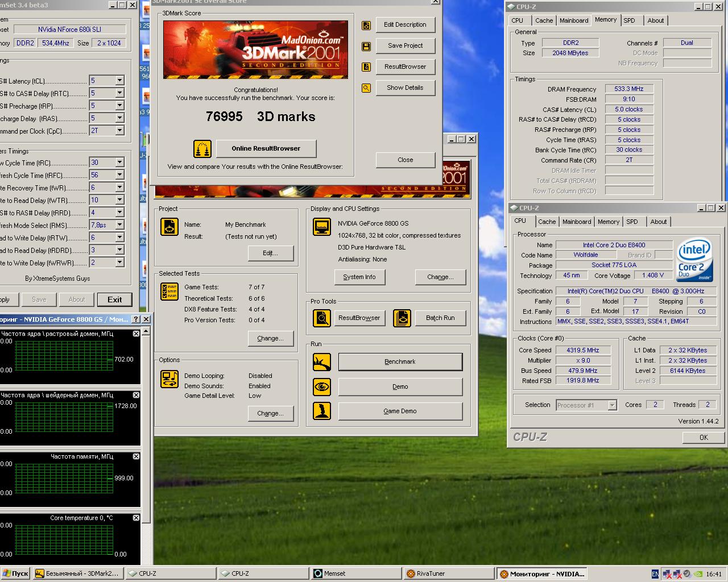Click the Save Project floppy icon
Viewport: 728px width, 582px height.
click(366, 46)
